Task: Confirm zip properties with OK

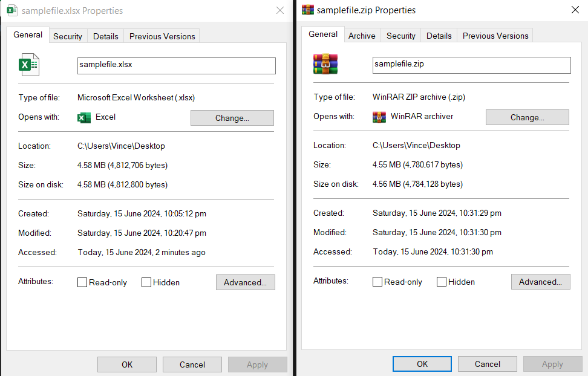Action: (x=422, y=364)
